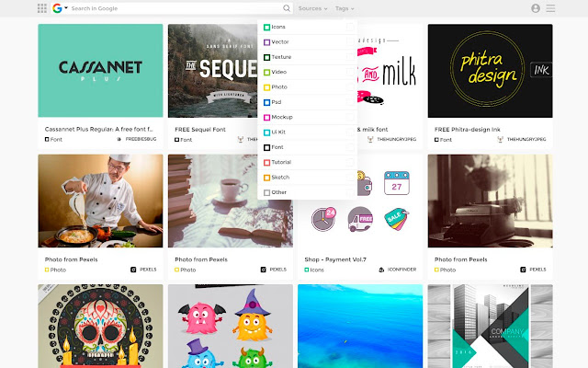Open FREE Phitra-design Ink link

[468, 130]
